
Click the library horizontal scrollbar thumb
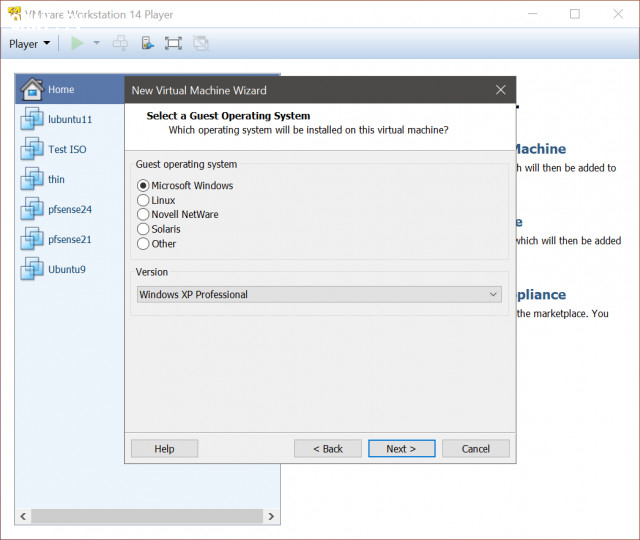[147, 516]
